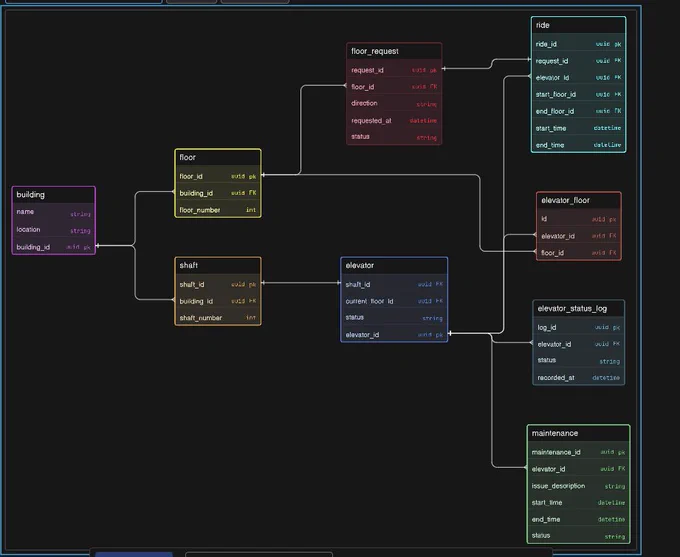This screenshot has width=680, height=557.
Task: Click floor_id row in elevator_floor table
Action: pyautogui.click(x=579, y=252)
